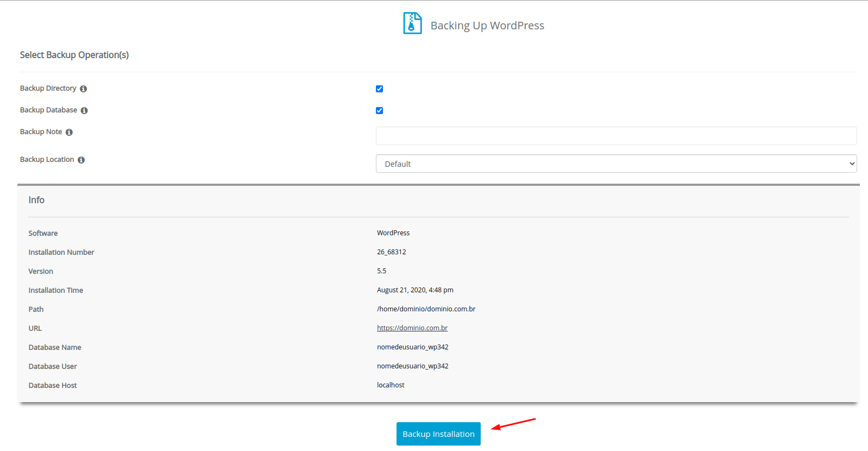Click the Backup Directory label text

click(x=48, y=88)
